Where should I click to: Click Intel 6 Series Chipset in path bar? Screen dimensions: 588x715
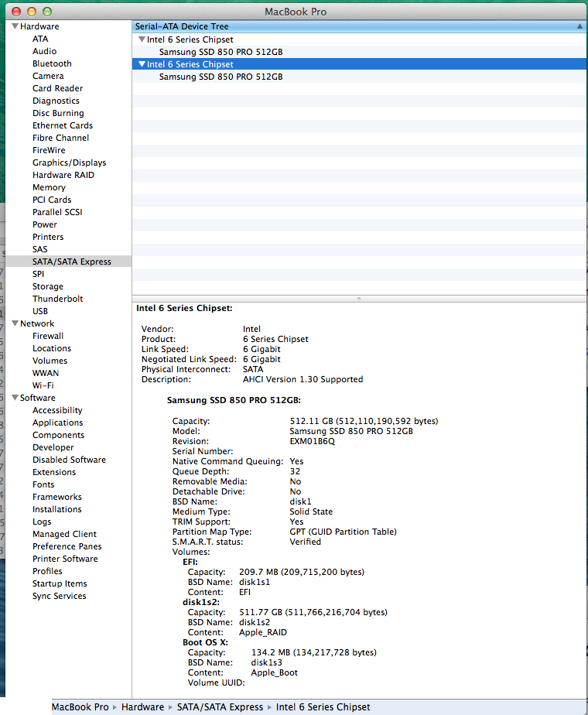[x=323, y=706]
